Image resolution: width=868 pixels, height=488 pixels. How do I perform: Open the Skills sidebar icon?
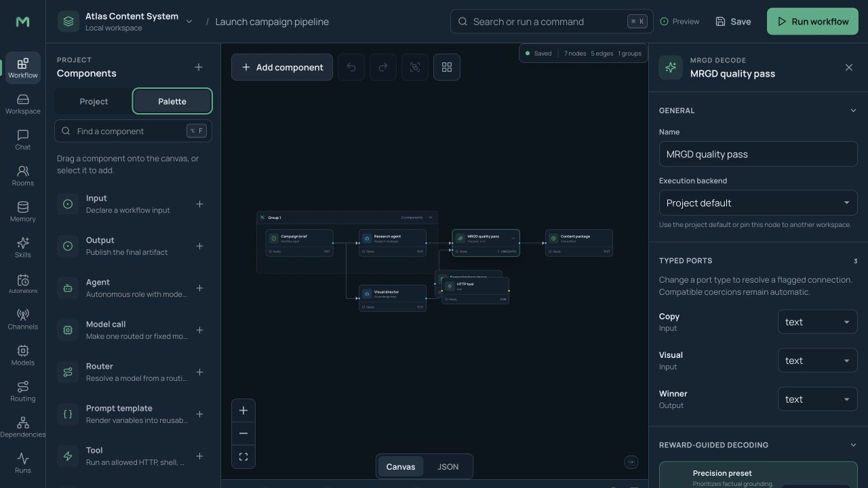click(23, 247)
